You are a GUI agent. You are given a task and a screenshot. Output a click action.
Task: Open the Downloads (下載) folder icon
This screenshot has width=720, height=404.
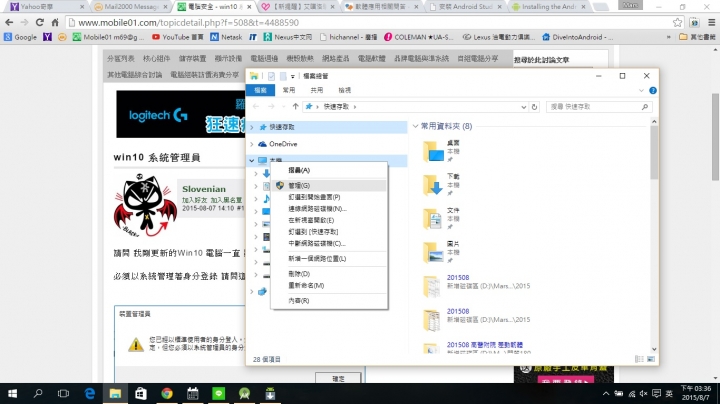pyautogui.click(x=433, y=185)
